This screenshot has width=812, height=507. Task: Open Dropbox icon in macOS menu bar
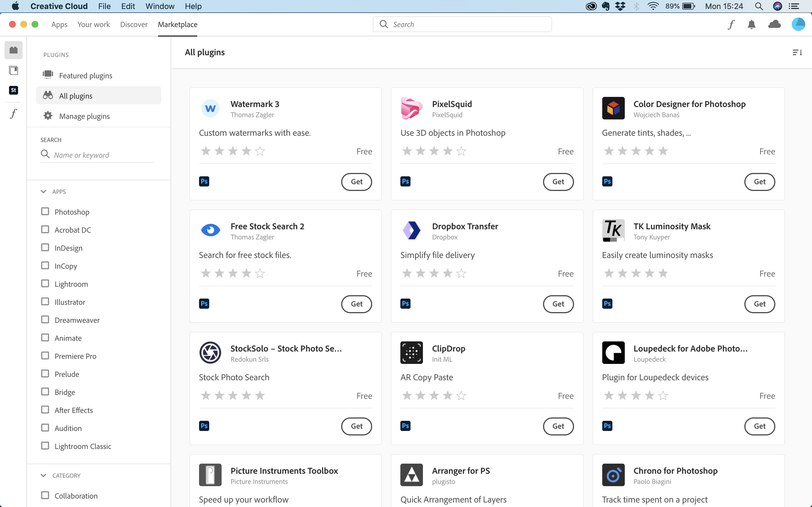click(x=620, y=6)
